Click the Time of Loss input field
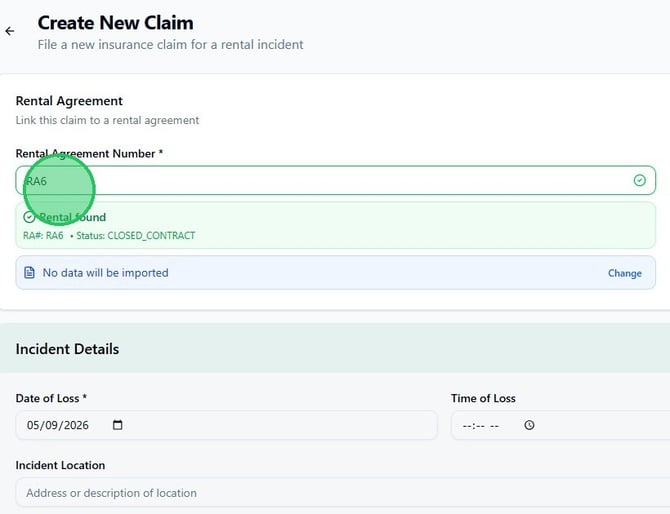 pos(560,425)
